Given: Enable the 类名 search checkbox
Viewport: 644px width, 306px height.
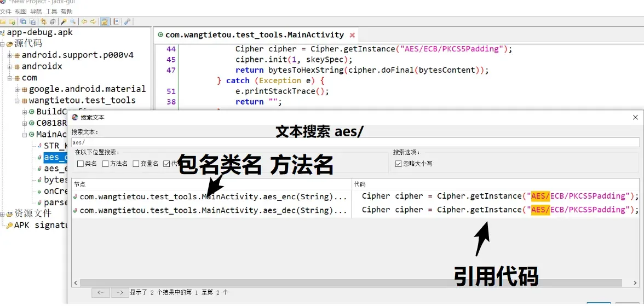Looking at the screenshot, I should coord(80,164).
